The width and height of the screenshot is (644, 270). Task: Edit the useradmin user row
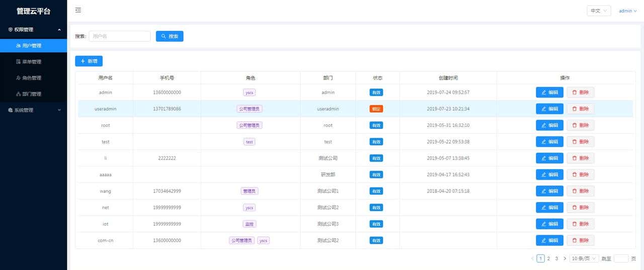[549, 109]
